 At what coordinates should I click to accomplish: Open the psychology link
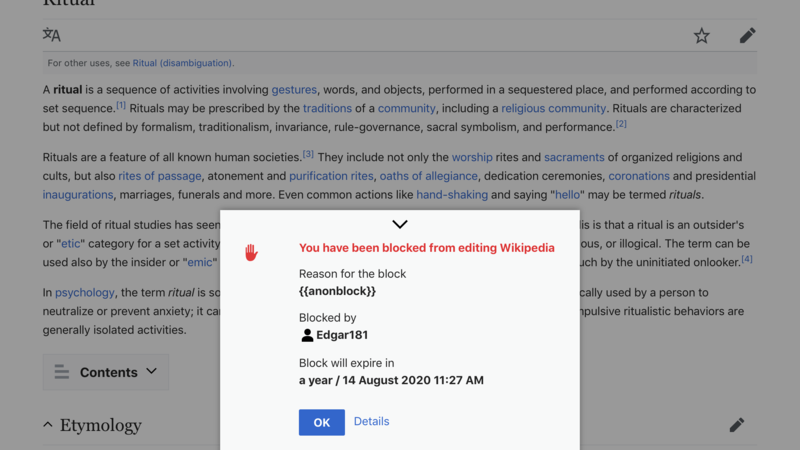[84, 292]
